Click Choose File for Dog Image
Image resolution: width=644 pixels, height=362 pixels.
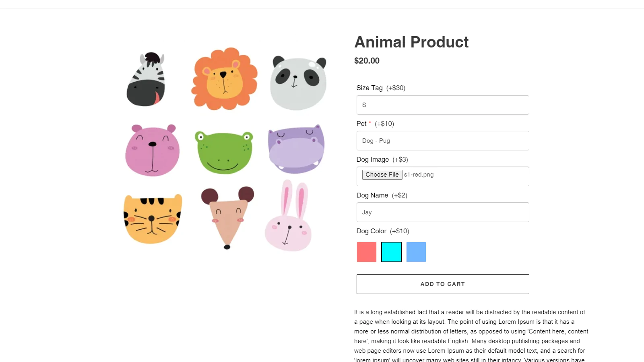[x=382, y=175]
